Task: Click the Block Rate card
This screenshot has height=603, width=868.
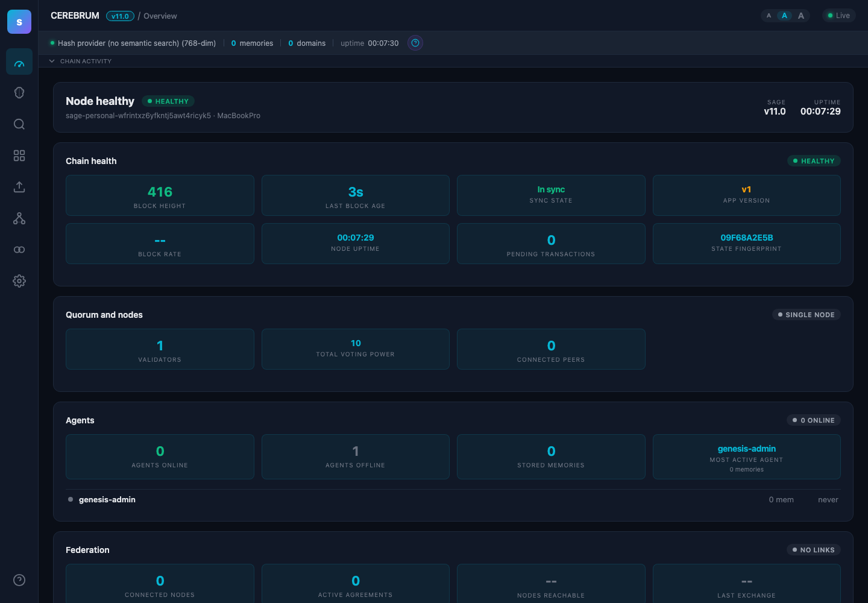Action: [x=160, y=244]
